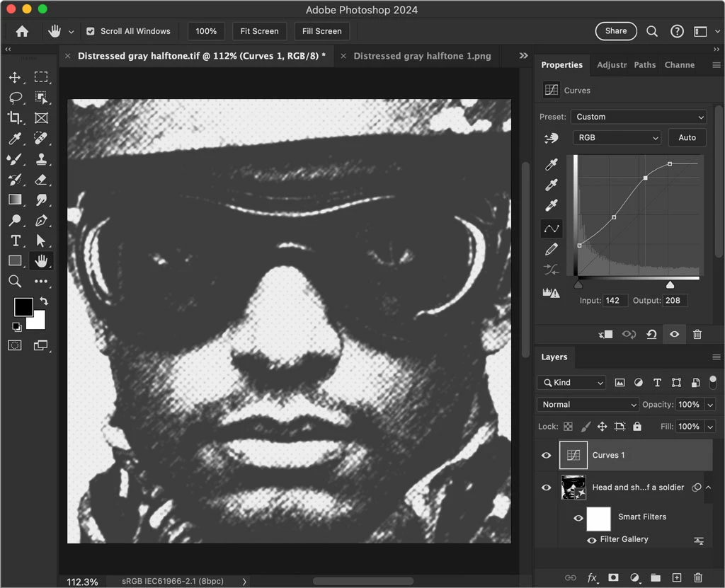The height and width of the screenshot is (588, 725).
Task: Select the Distressed gray halftone.tif tab
Action: pyautogui.click(x=202, y=56)
